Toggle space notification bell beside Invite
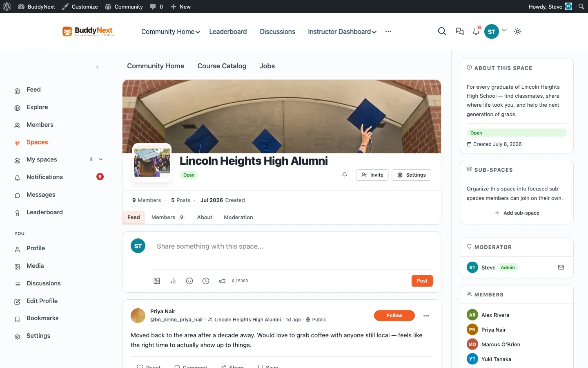588x368 pixels. (x=345, y=175)
